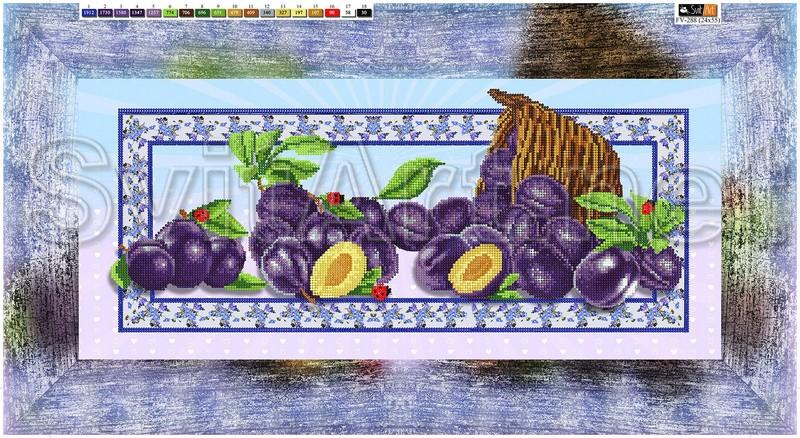Click the ladybug on the right-side leaves
The height and width of the screenshot is (438, 800).
pyautogui.click(x=647, y=207)
